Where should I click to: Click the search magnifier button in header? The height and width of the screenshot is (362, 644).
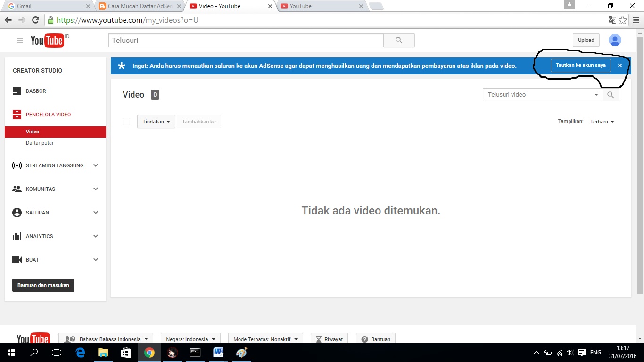(x=399, y=41)
